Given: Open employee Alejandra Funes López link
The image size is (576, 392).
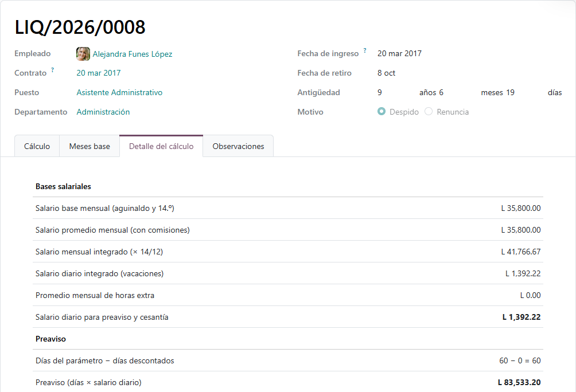Looking at the screenshot, I should click(133, 54).
